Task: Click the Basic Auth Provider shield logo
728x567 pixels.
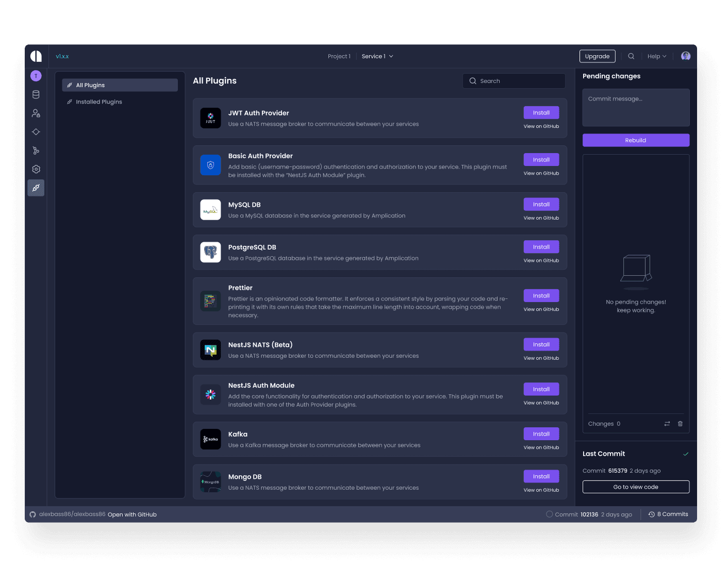Action: 210,165
